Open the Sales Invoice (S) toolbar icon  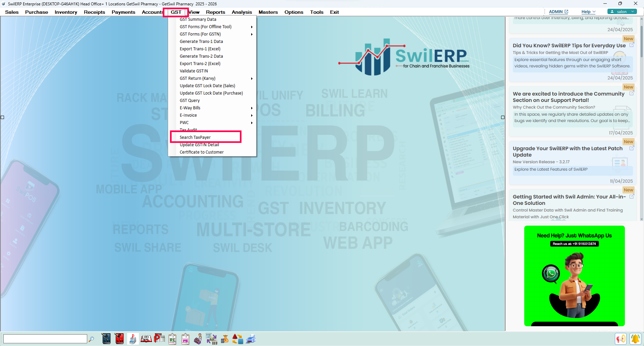(106, 339)
